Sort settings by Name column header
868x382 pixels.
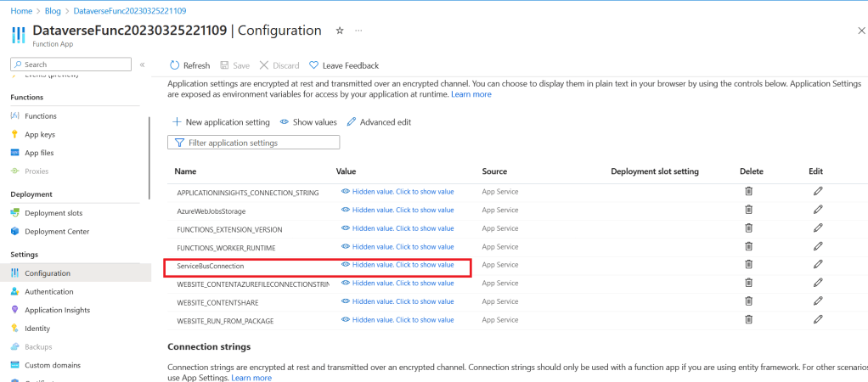tap(185, 171)
